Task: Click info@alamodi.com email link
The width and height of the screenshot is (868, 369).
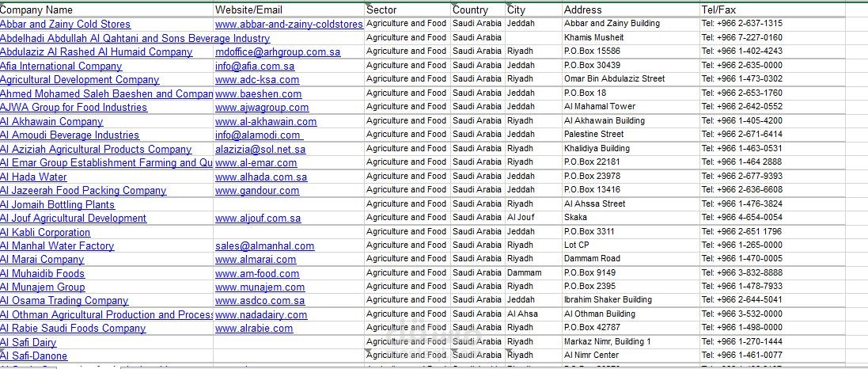Action: tap(259, 135)
